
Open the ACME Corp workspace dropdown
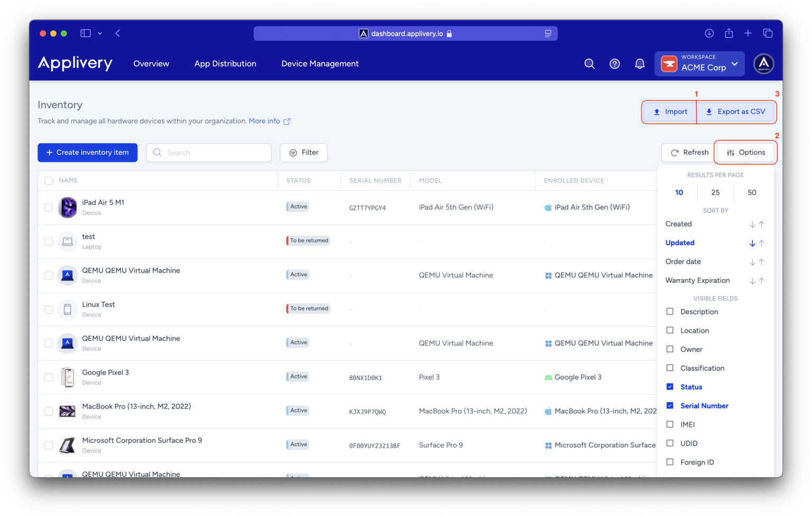(699, 63)
